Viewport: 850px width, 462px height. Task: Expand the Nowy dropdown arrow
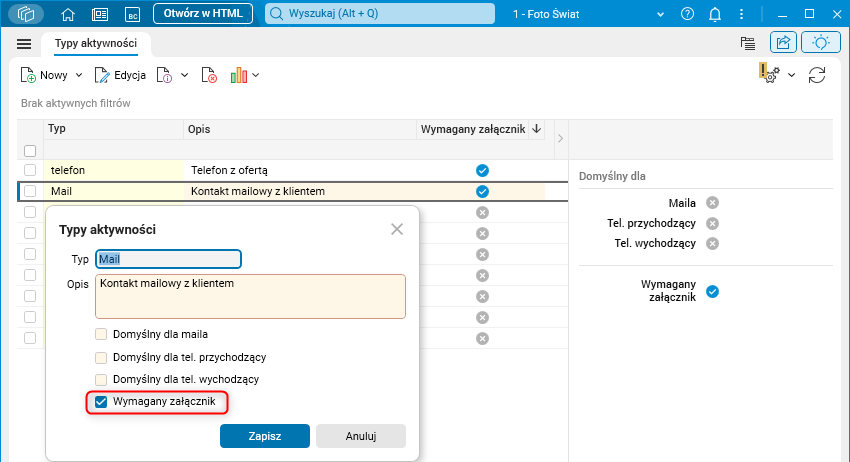click(x=79, y=75)
